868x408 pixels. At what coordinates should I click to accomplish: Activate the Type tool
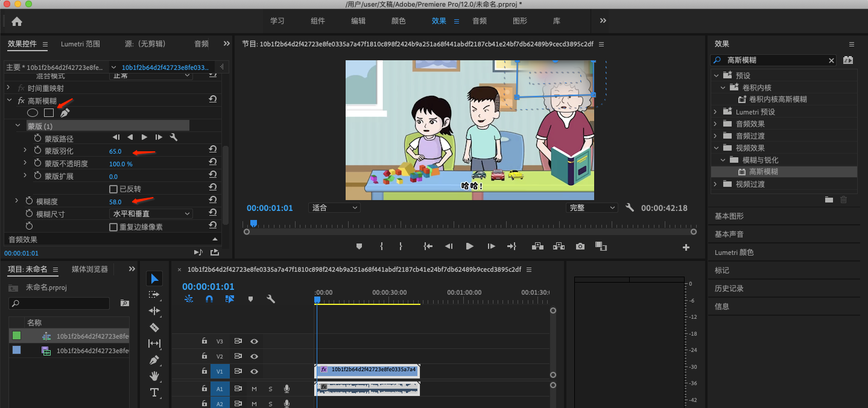coord(154,392)
